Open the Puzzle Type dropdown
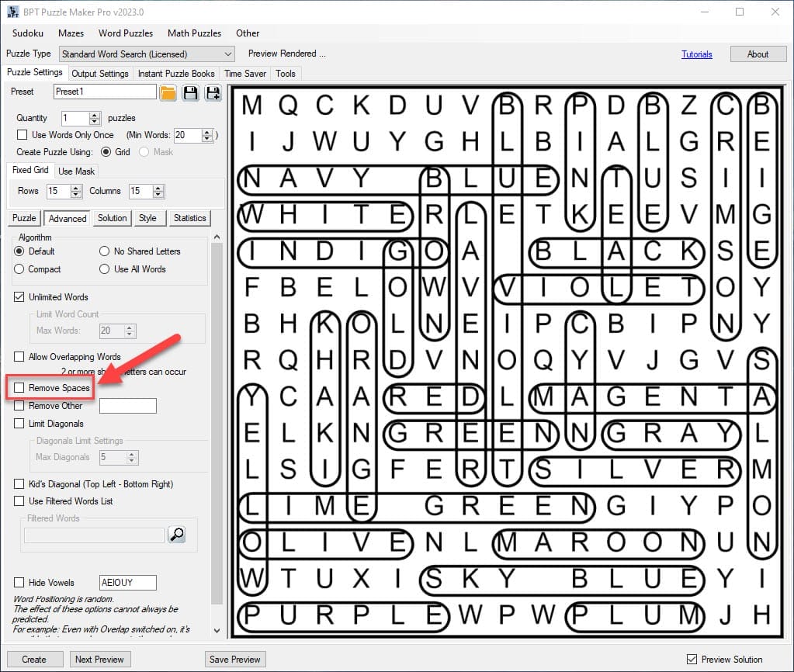 pyautogui.click(x=228, y=54)
